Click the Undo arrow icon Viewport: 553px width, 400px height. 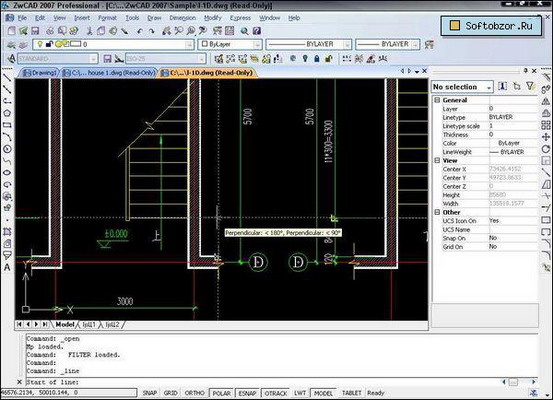click(x=140, y=31)
